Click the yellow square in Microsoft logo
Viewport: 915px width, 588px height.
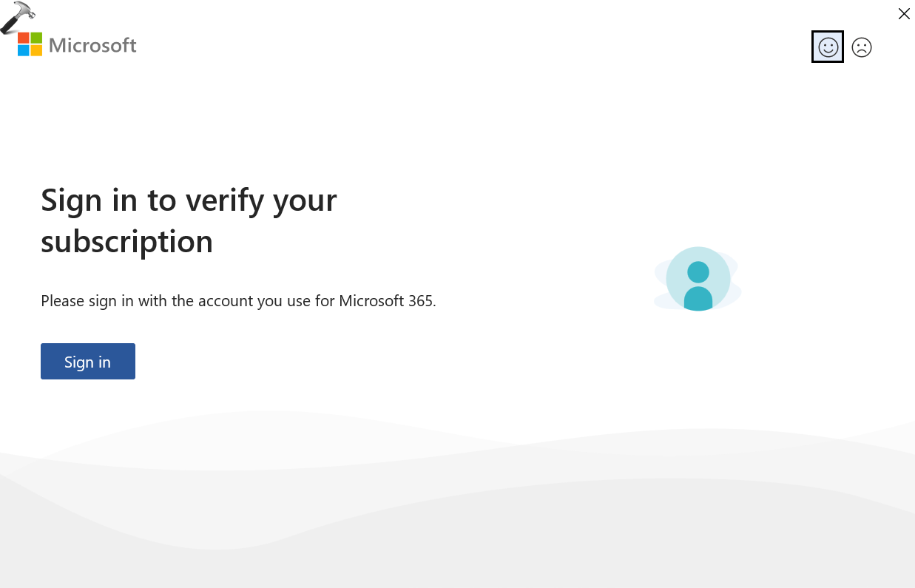click(36, 50)
